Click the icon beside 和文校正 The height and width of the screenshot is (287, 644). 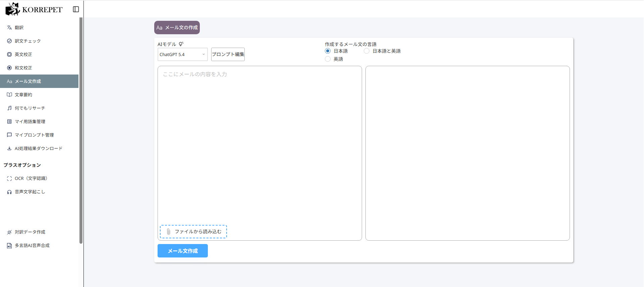(x=9, y=68)
